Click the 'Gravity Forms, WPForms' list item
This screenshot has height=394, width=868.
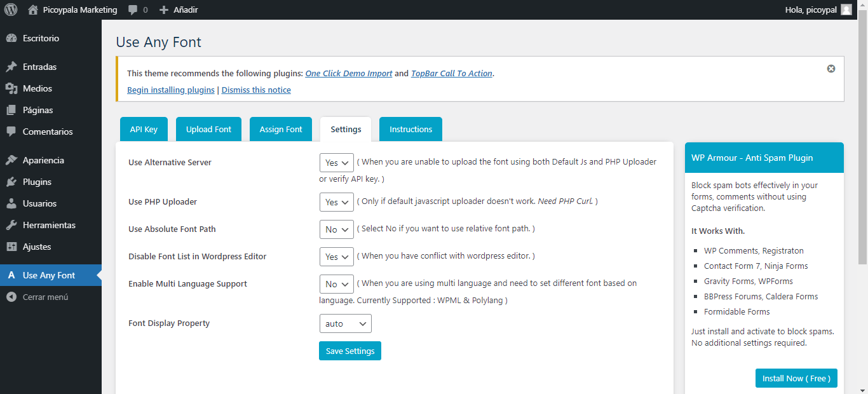(749, 281)
